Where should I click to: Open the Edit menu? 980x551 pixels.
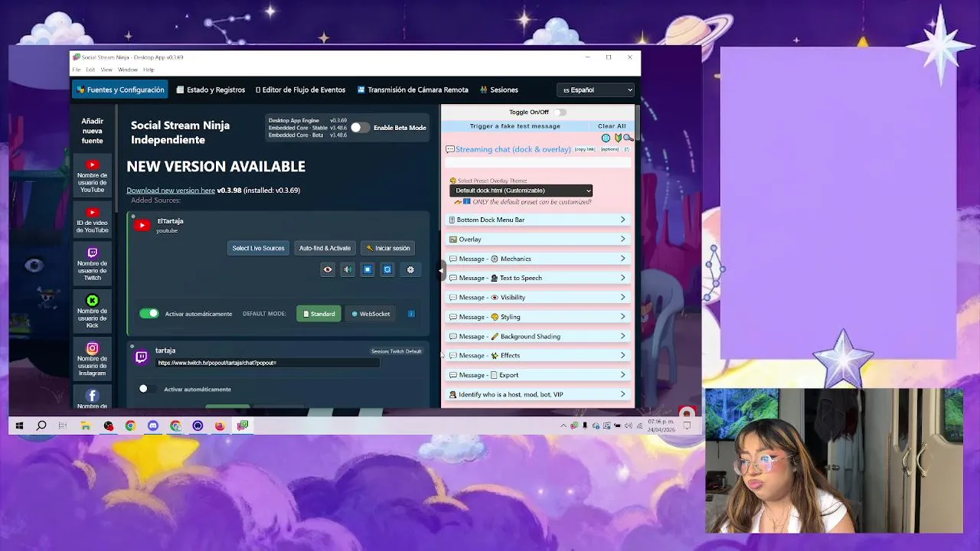90,70
